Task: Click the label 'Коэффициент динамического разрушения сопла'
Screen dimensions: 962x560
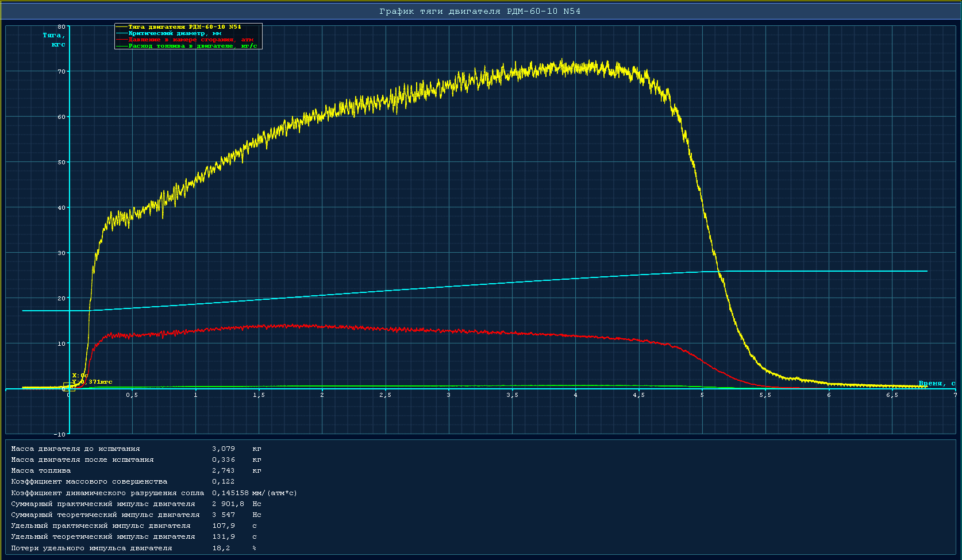Action: coord(107,493)
